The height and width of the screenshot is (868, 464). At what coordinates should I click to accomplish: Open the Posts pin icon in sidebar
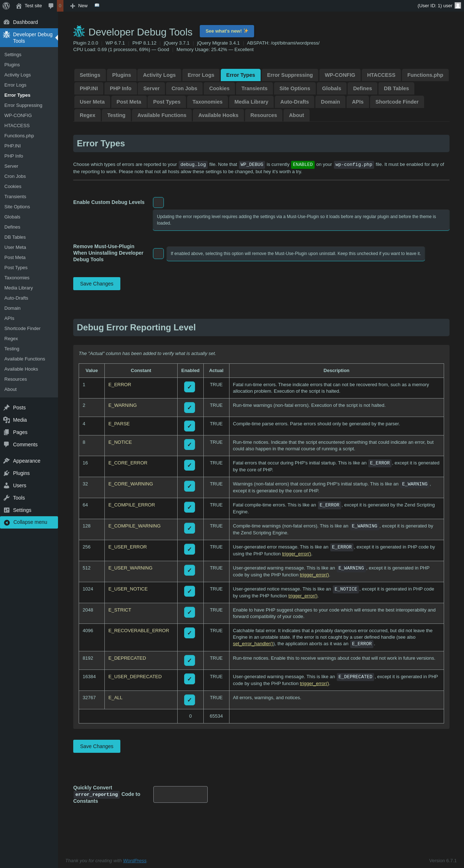(x=7, y=408)
